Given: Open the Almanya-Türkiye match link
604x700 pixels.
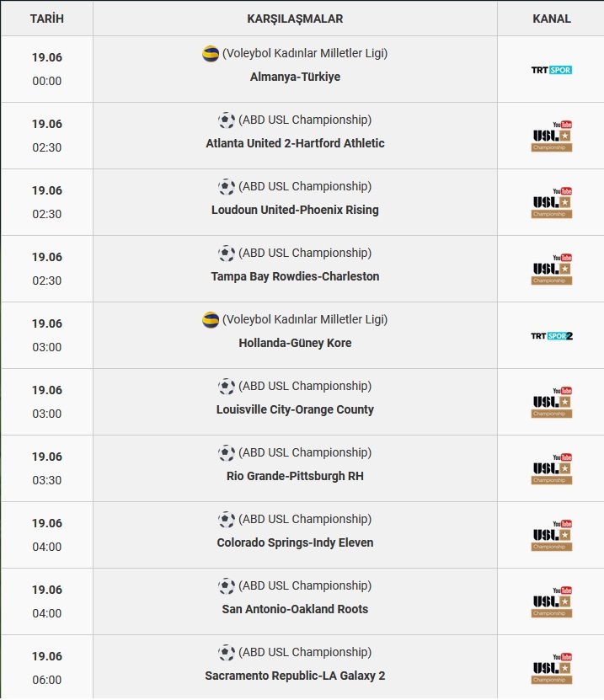Looking at the screenshot, I should [295, 77].
